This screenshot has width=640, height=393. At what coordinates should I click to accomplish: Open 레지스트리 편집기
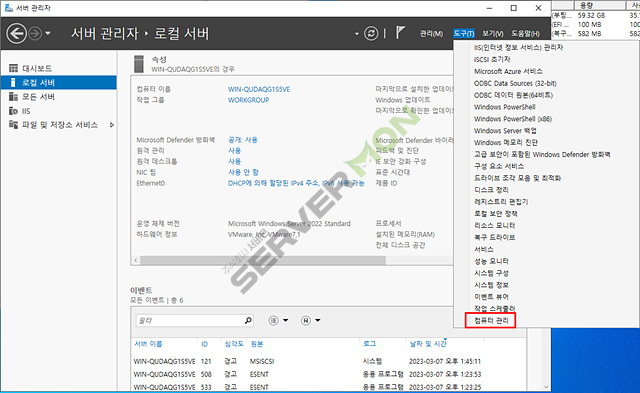(501, 202)
